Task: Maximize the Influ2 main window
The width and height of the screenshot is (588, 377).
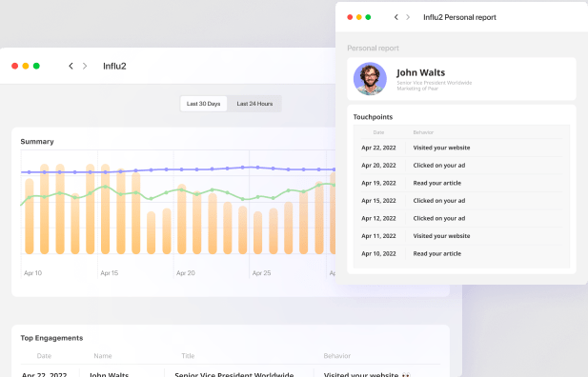Action: pyautogui.click(x=36, y=66)
